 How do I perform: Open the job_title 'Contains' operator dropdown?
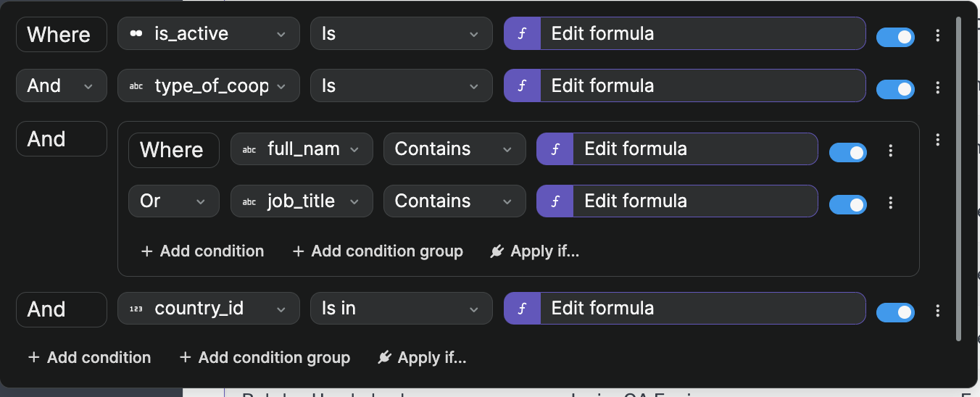pyautogui.click(x=454, y=201)
